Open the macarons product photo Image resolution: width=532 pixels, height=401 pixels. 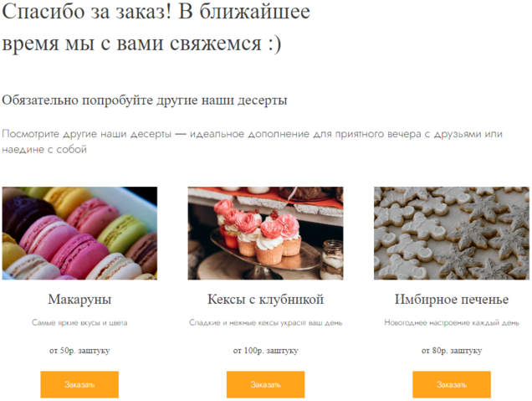point(79,233)
